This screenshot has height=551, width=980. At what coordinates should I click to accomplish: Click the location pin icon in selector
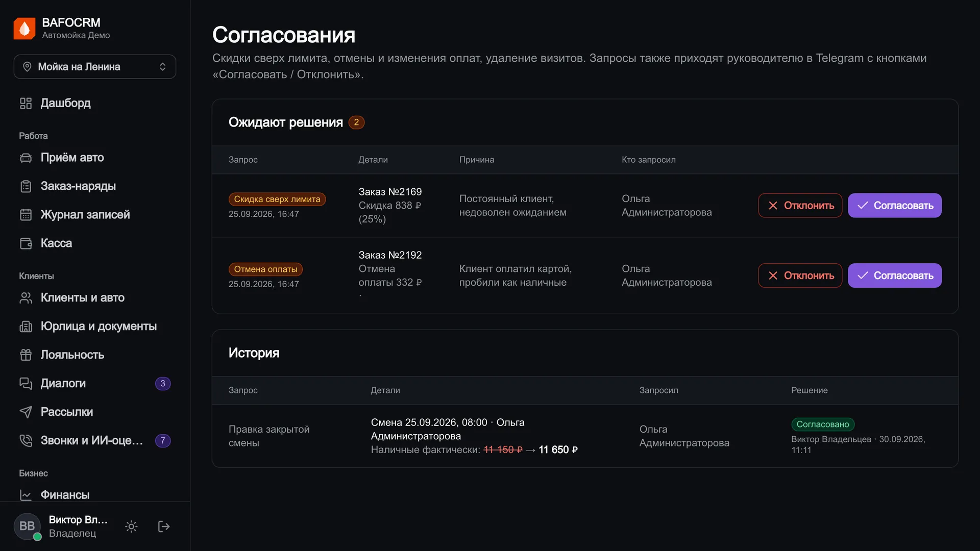point(28,67)
